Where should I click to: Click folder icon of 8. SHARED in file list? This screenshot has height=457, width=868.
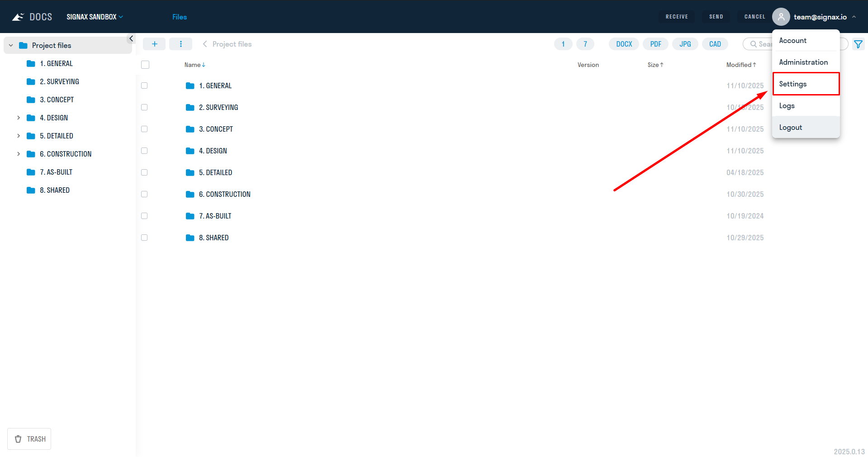190,238
